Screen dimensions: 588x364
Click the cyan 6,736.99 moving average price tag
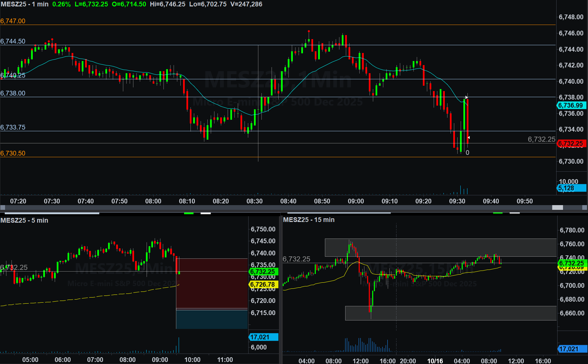pyautogui.click(x=571, y=106)
